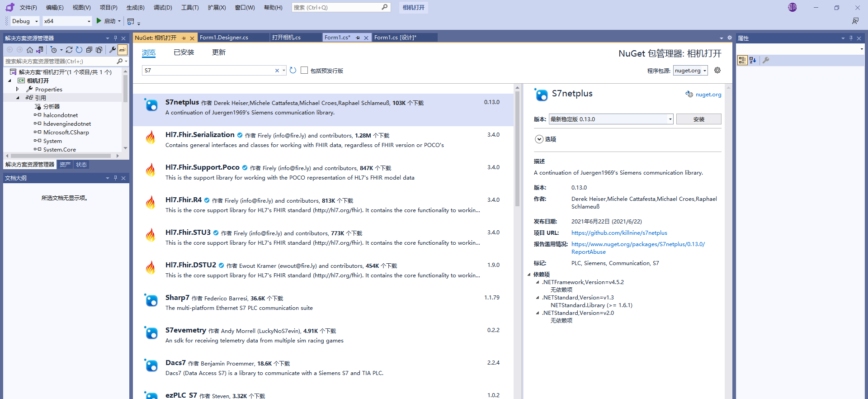This screenshot has height=399, width=868.
Task: Toggle the preview selected items button
Action: coord(123,50)
